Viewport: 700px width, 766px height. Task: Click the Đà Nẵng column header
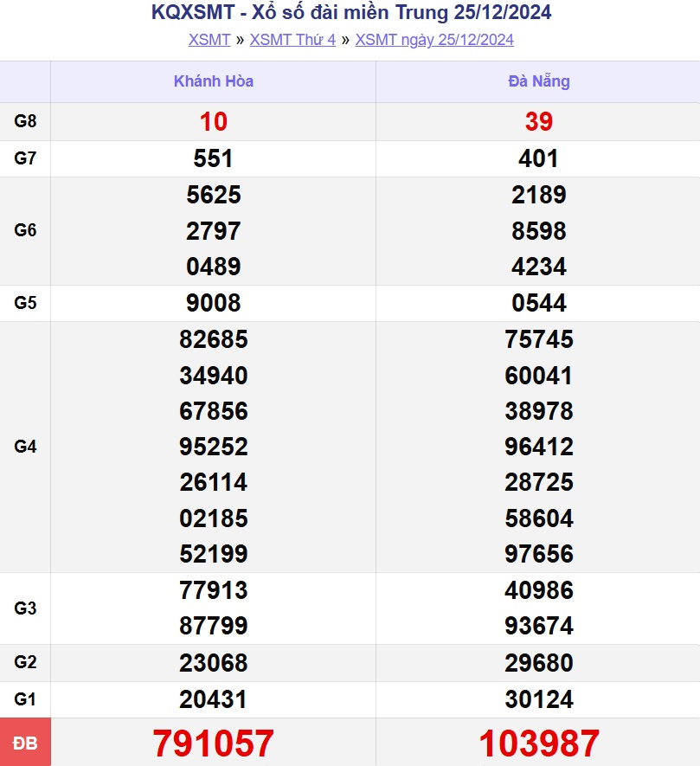[538, 81]
